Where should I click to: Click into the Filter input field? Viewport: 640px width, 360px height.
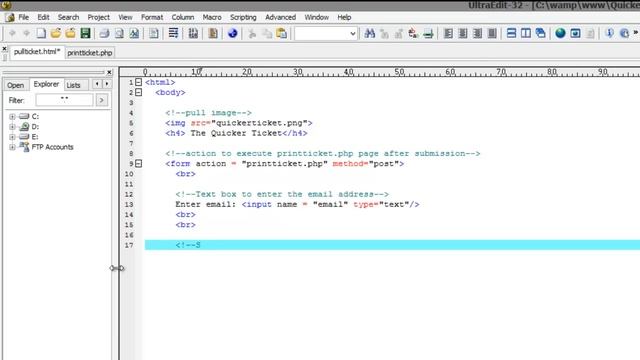(64, 100)
